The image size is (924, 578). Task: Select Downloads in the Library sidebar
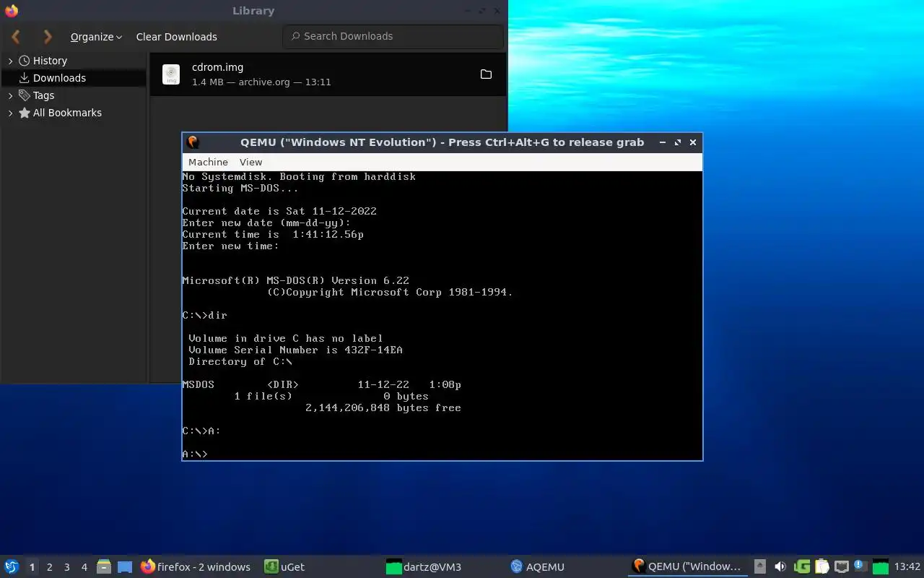click(59, 78)
